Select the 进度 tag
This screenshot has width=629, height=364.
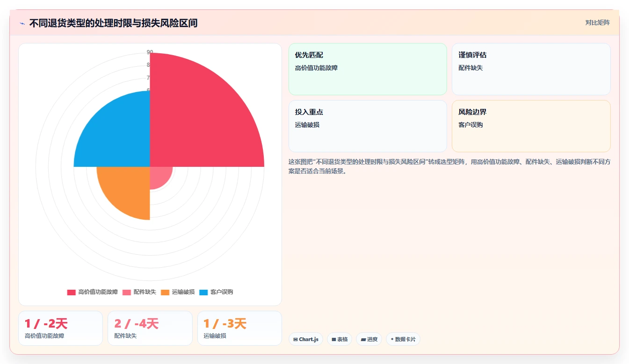tap(369, 339)
